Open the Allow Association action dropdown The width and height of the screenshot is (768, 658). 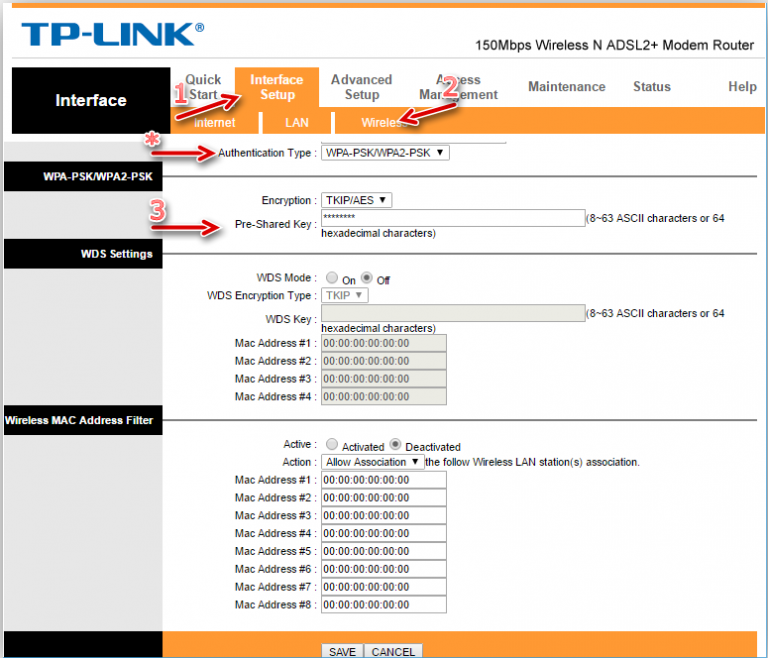[x=372, y=462]
